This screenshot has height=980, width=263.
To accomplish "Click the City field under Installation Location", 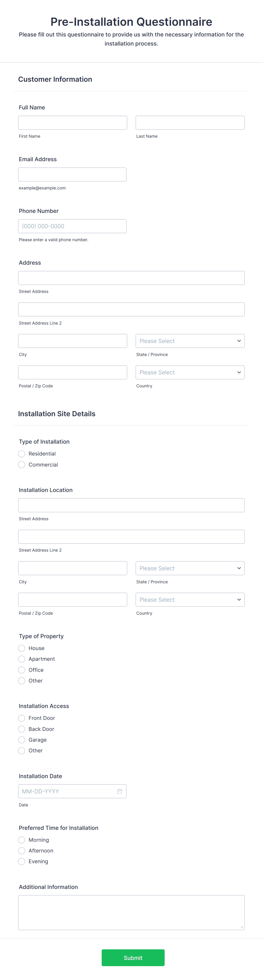I will [72, 568].
